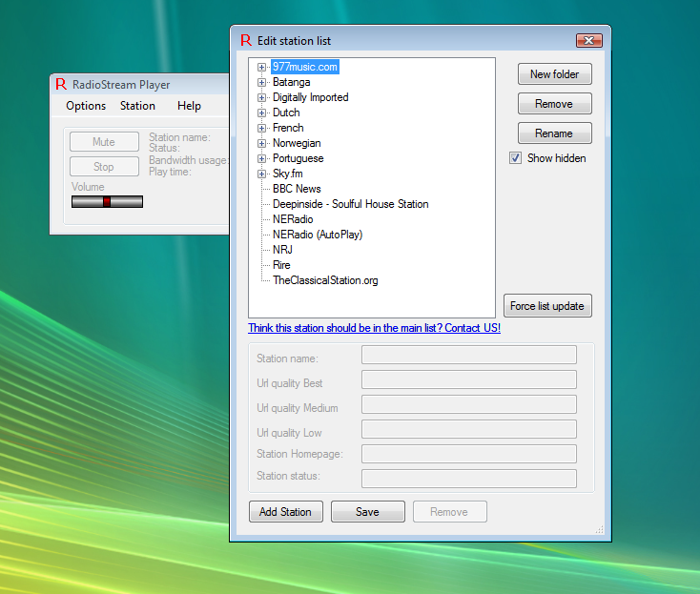Click the New folder button

pyautogui.click(x=554, y=74)
